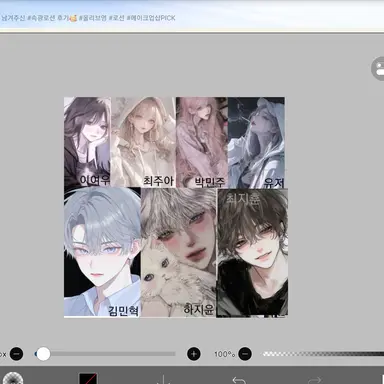
Task: Tap the round gray icon at right edge
Action: 378,69
